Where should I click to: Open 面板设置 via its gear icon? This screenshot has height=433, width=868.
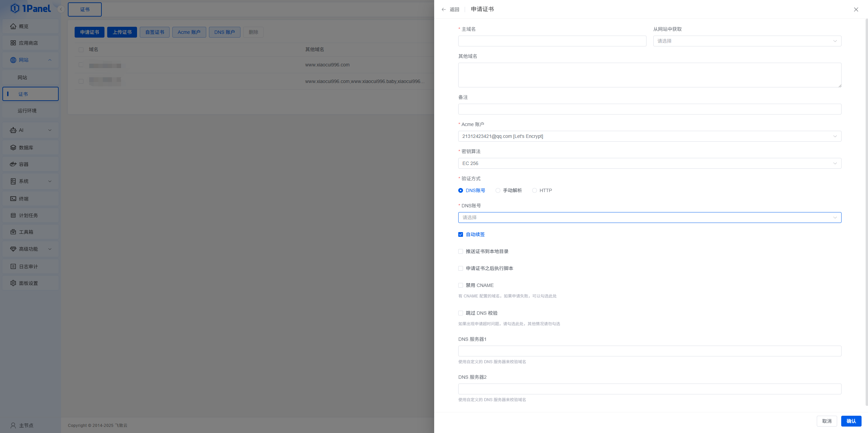pyautogui.click(x=13, y=283)
